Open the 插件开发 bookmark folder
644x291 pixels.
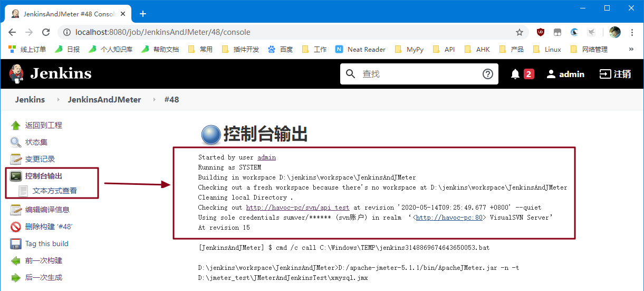(x=241, y=49)
